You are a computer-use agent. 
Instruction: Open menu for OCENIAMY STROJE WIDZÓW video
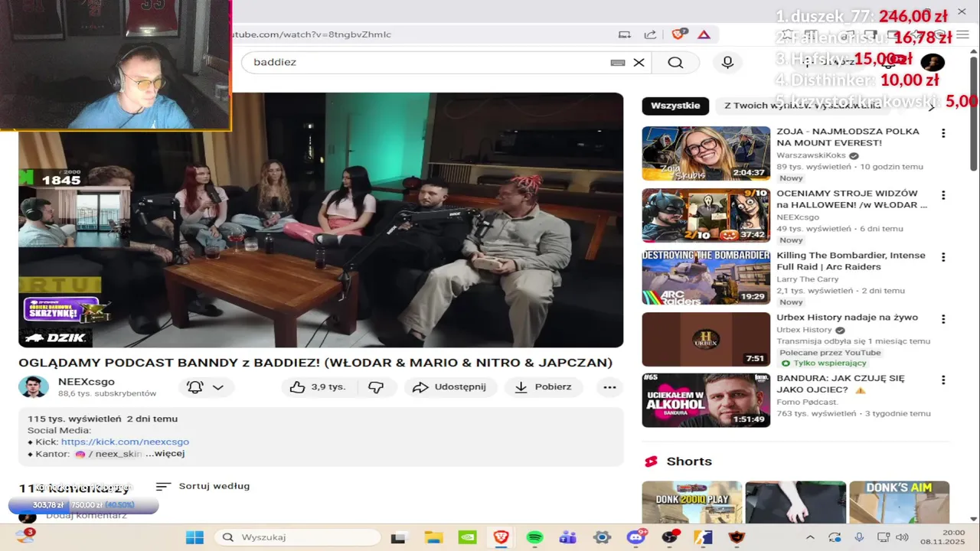point(943,195)
